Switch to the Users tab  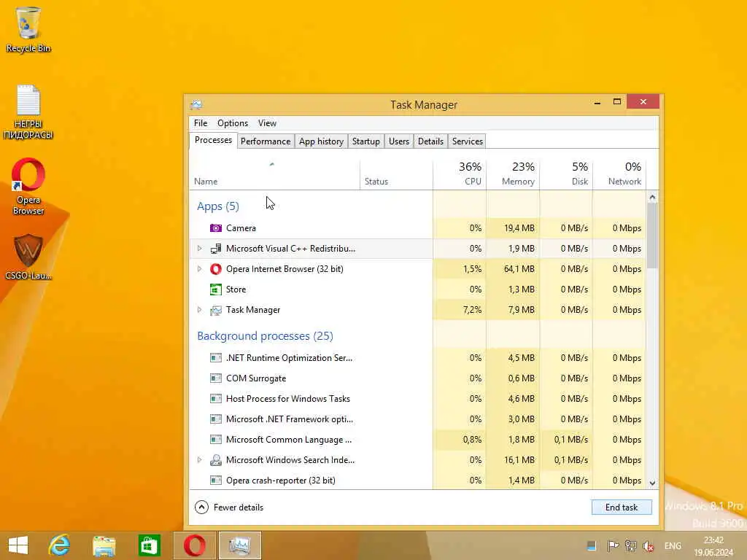point(399,141)
